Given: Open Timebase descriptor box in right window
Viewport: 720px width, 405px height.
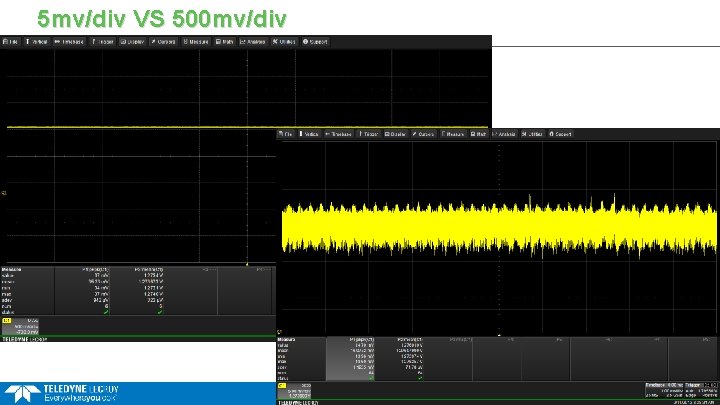Looking at the screenshot, I should pos(664,390).
